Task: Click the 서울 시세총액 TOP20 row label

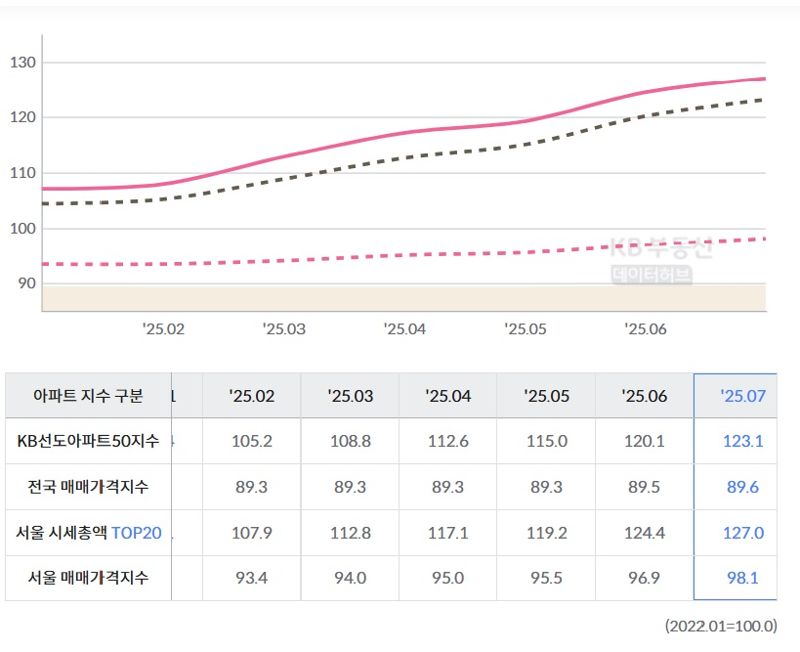Action: 89,533
